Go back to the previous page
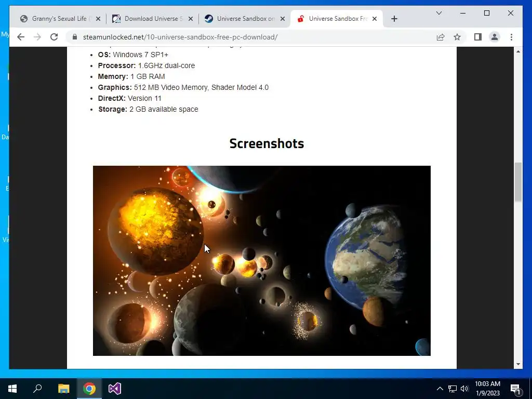 [x=21, y=37]
